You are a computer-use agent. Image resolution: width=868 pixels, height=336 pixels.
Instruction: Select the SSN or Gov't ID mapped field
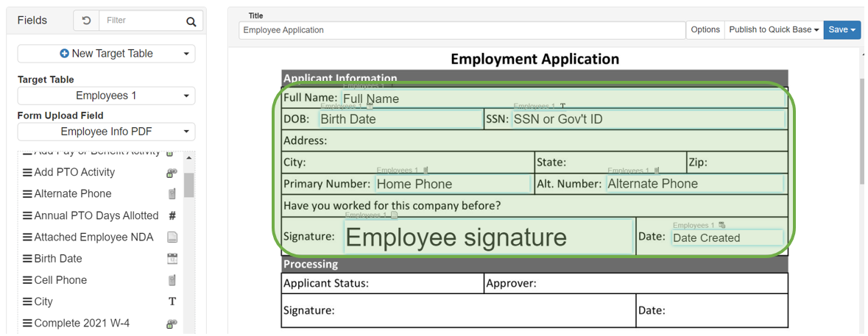[x=648, y=119]
